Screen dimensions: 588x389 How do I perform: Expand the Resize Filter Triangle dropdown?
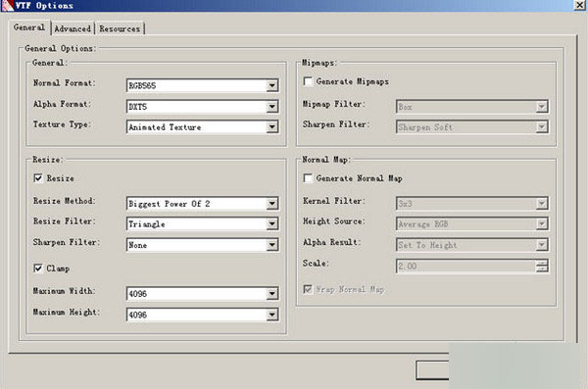203,224
